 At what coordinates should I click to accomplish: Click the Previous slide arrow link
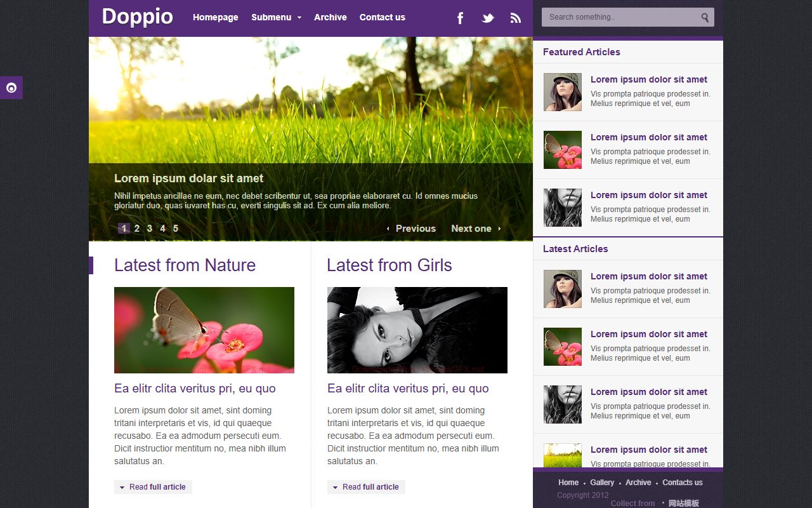coord(411,229)
